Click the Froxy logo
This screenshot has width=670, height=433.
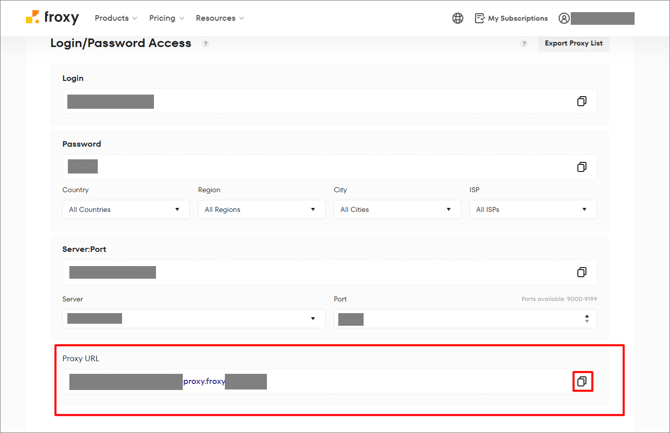tap(52, 18)
